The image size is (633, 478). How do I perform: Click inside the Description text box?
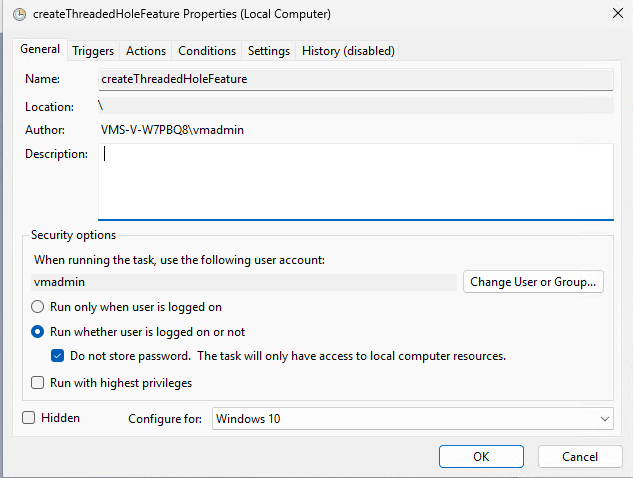tap(356, 182)
